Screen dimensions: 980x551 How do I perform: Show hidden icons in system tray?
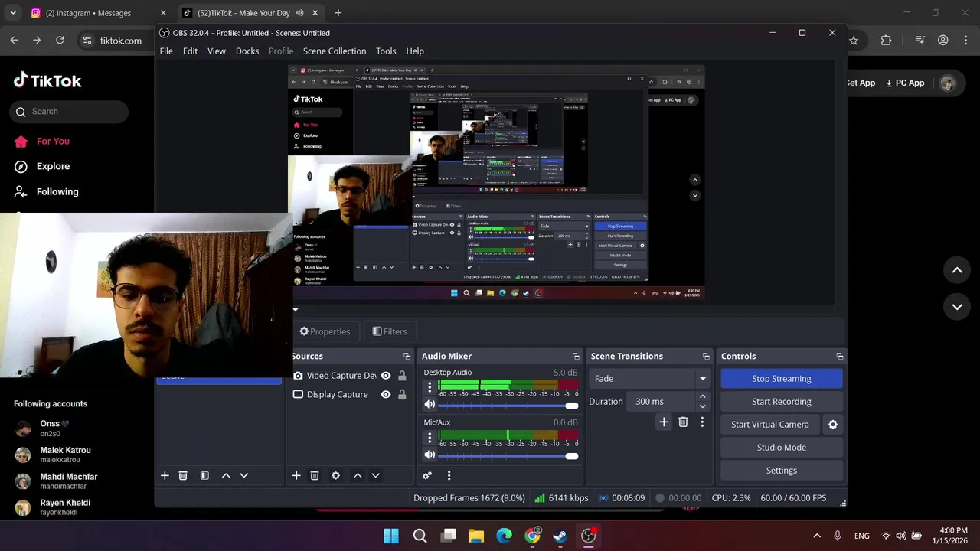(x=817, y=536)
